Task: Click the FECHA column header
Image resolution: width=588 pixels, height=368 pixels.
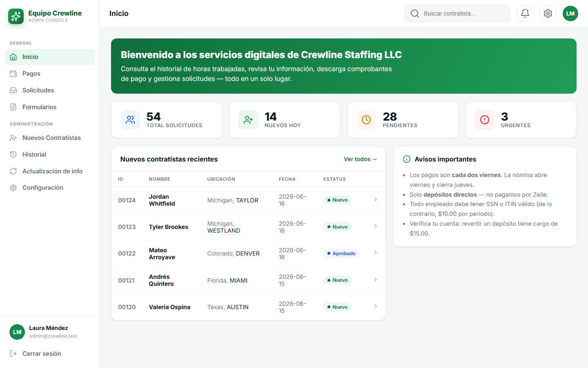Action: click(x=287, y=179)
